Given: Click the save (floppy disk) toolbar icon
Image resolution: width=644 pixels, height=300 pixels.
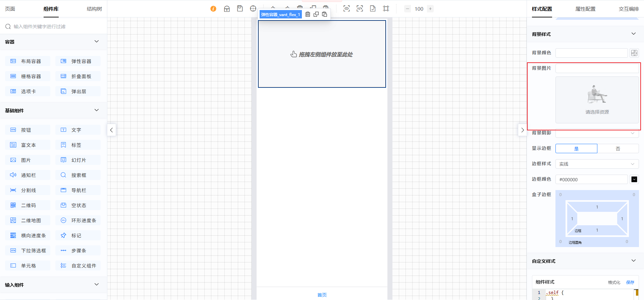Looking at the screenshot, I should click(240, 9).
